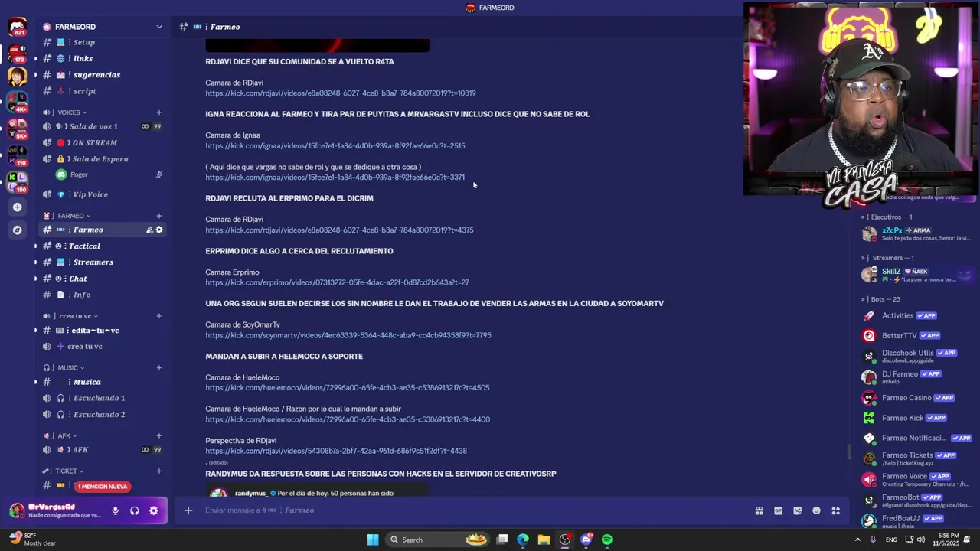Viewport: 980px width, 551px height.
Task: Open xZcPx member profile
Action: [916, 233]
